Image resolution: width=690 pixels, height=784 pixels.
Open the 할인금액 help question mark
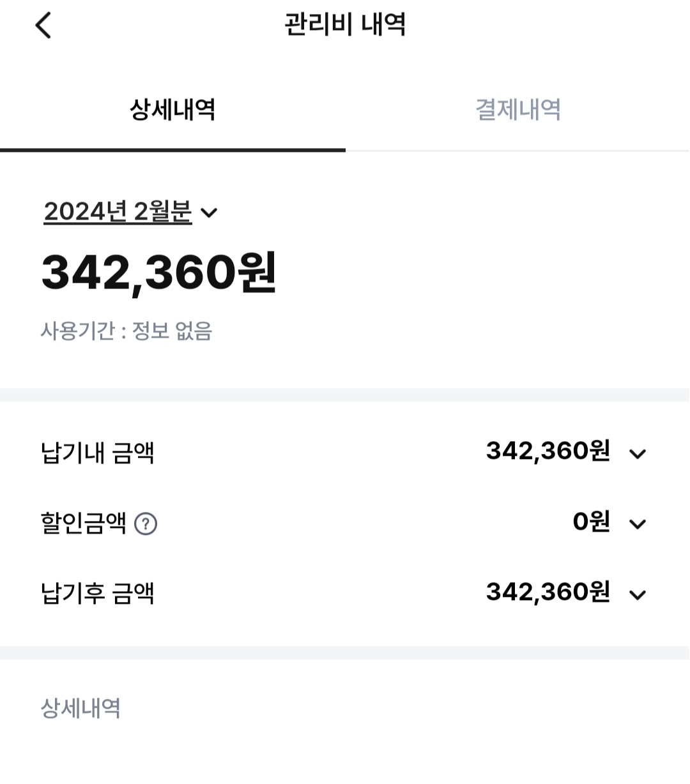[146, 524]
